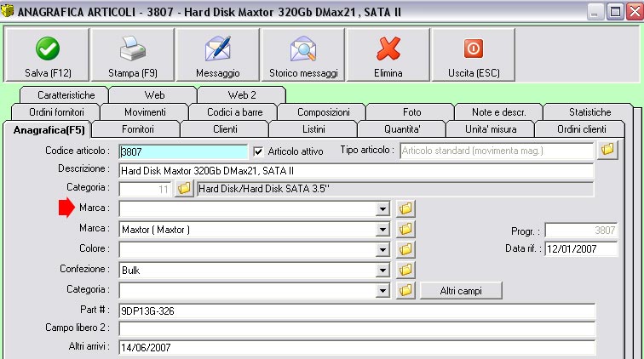Image resolution: width=644 pixels, height=359 pixels.
Task: Open folder icon beside Colore field
Action: point(405,249)
